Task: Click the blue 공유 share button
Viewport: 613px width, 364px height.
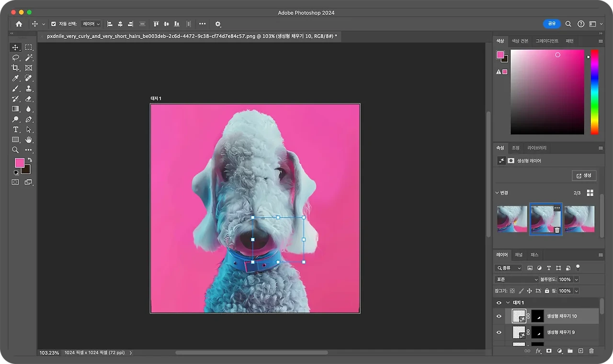Action: [552, 24]
